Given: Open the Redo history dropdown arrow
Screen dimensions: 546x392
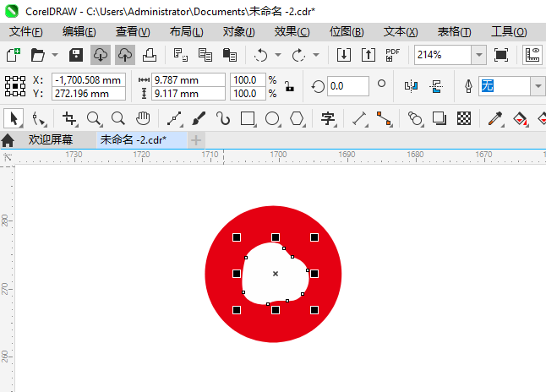Looking at the screenshot, I should pyautogui.click(x=316, y=55).
